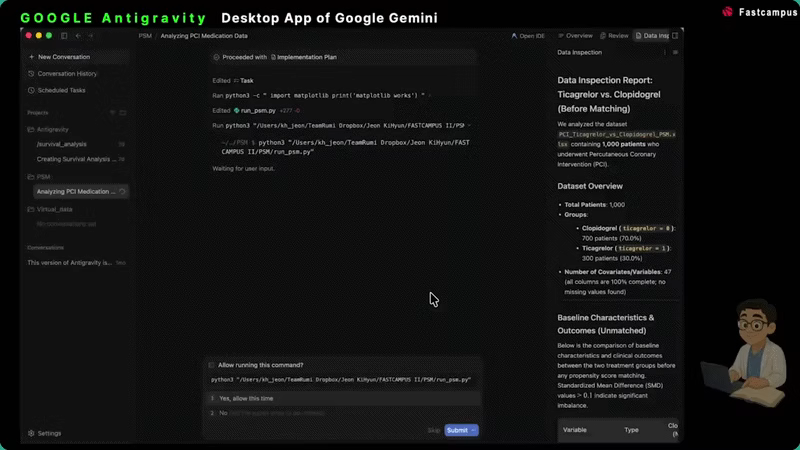Click the Proceeded with status icon
The image size is (800, 450).
[216, 57]
